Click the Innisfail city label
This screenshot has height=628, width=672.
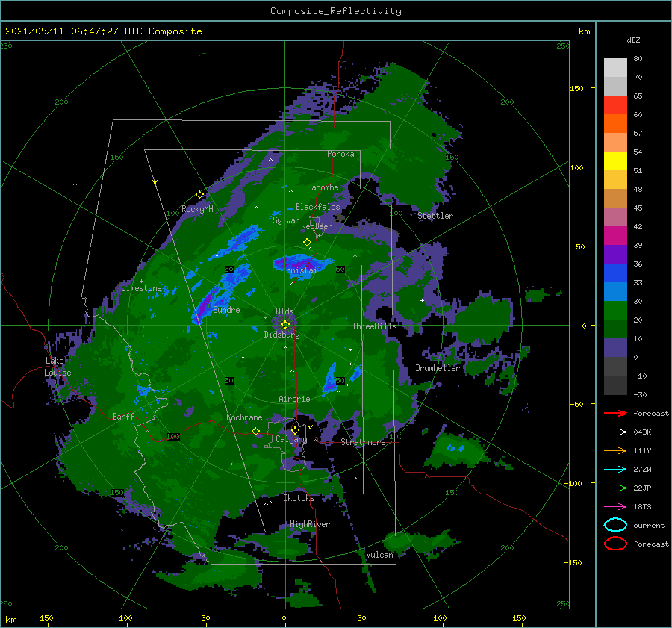click(x=302, y=270)
